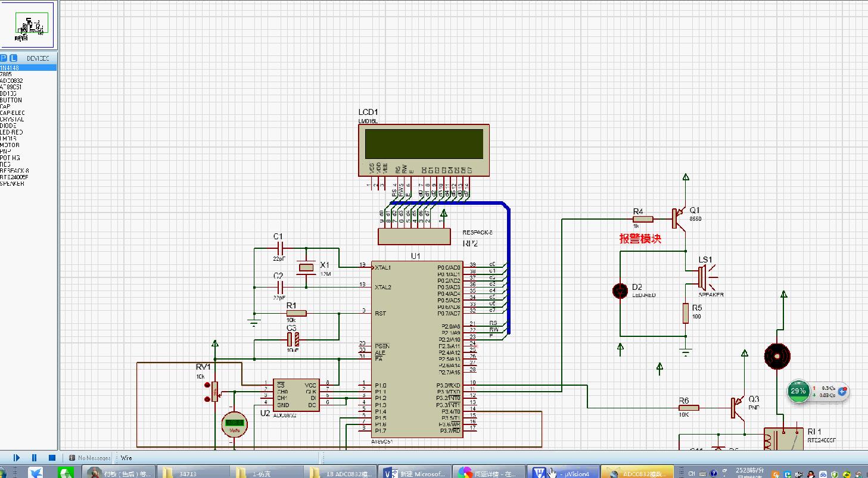Select capacitor C2 symbol
Viewport: 868px width, 478px height.
point(281,288)
